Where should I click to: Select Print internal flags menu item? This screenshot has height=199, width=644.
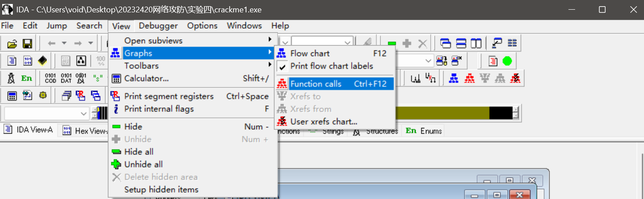coord(193,109)
